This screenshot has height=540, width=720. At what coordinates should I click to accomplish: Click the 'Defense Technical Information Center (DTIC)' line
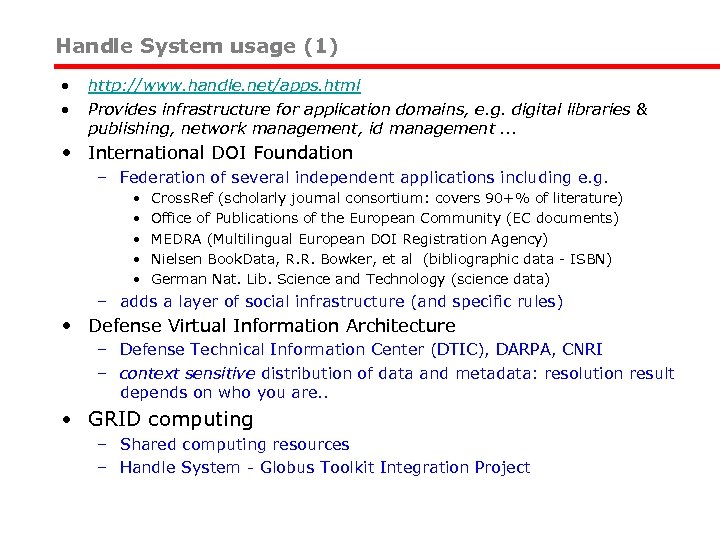coord(360,349)
